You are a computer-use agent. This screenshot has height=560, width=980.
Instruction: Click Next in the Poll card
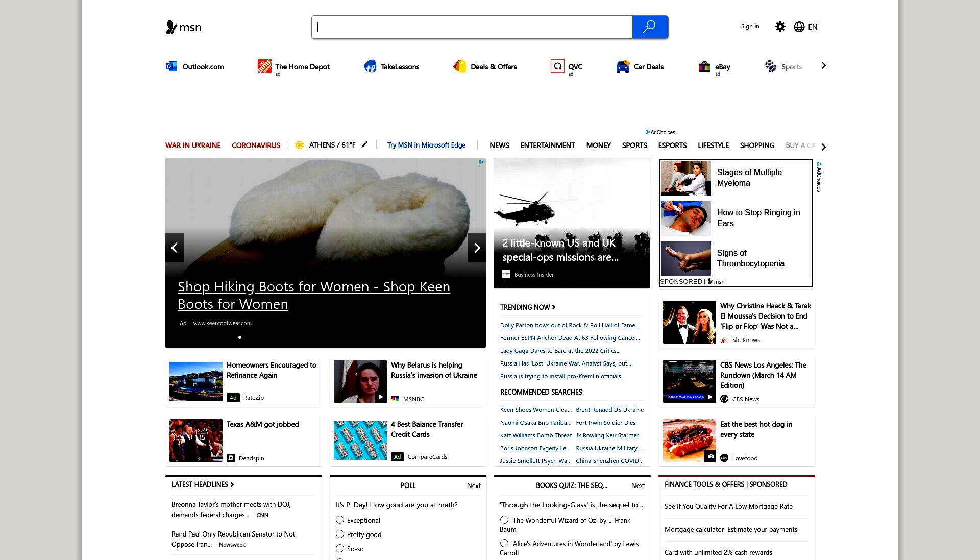(x=474, y=485)
